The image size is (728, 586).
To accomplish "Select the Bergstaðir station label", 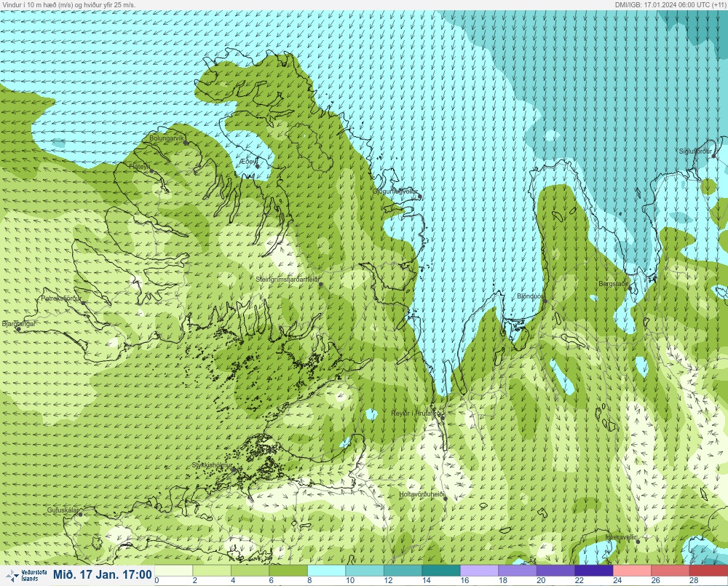I will [x=613, y=284].
